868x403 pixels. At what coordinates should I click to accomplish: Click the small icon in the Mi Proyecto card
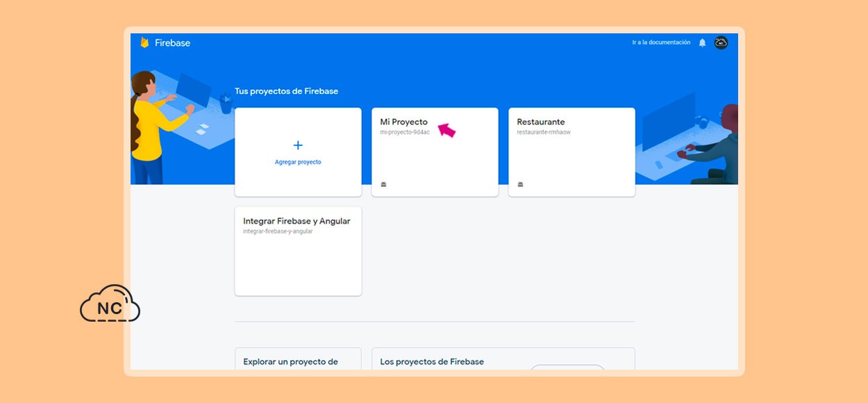tap(383, 184)
